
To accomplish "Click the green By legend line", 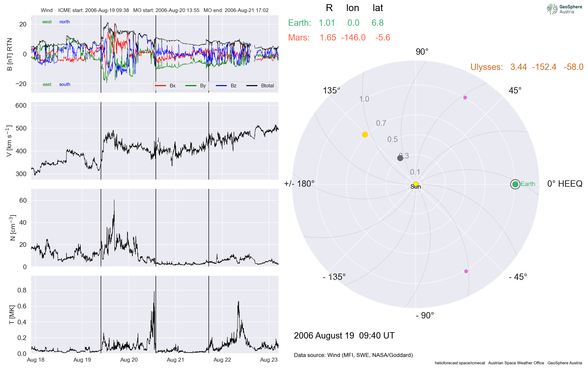I will [x=191, y=86].
